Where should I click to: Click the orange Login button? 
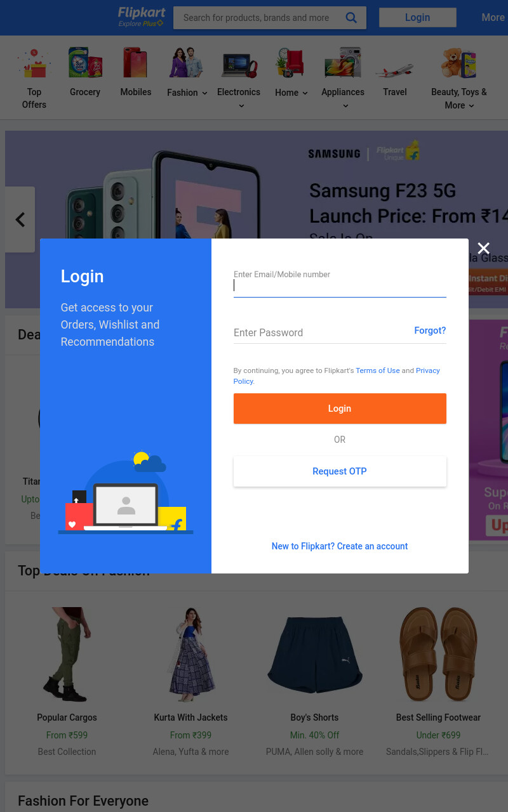tap(340, 409)
